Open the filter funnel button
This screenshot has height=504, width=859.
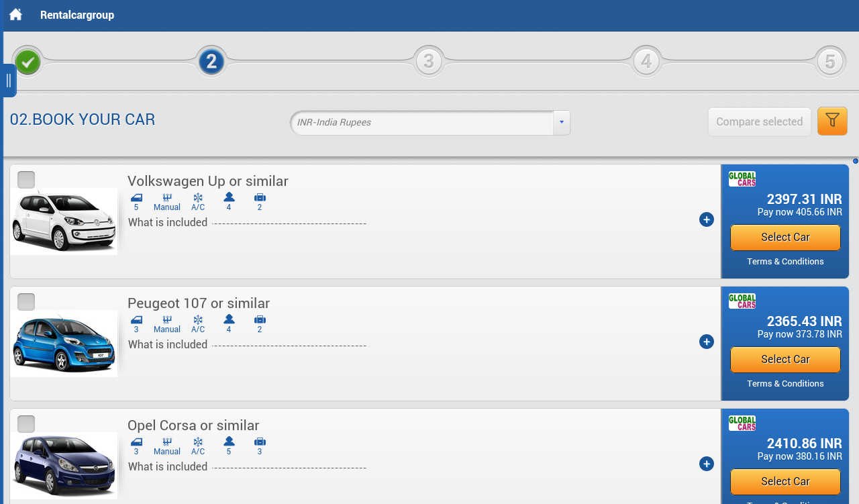click(832, 121)
